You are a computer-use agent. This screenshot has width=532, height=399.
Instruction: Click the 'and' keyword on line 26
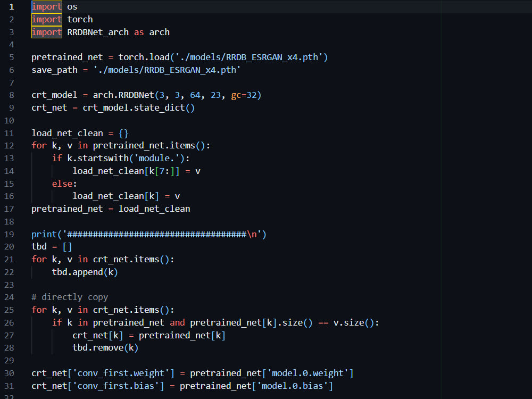[x=177, y=323]
